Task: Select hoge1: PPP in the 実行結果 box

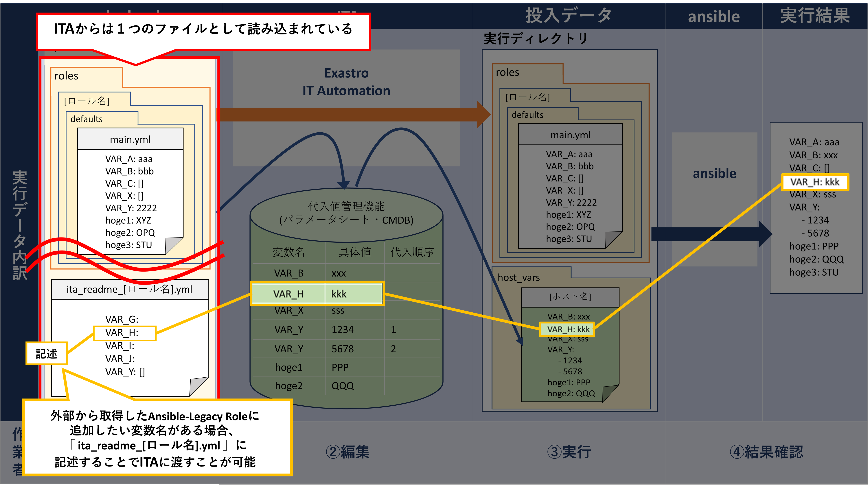Action: tap(814, 246)
